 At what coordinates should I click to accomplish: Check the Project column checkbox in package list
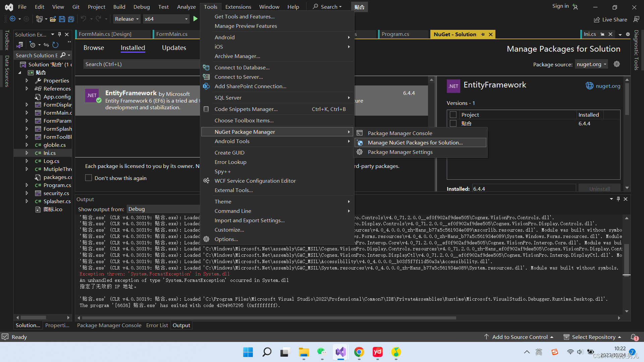point(453,114)
